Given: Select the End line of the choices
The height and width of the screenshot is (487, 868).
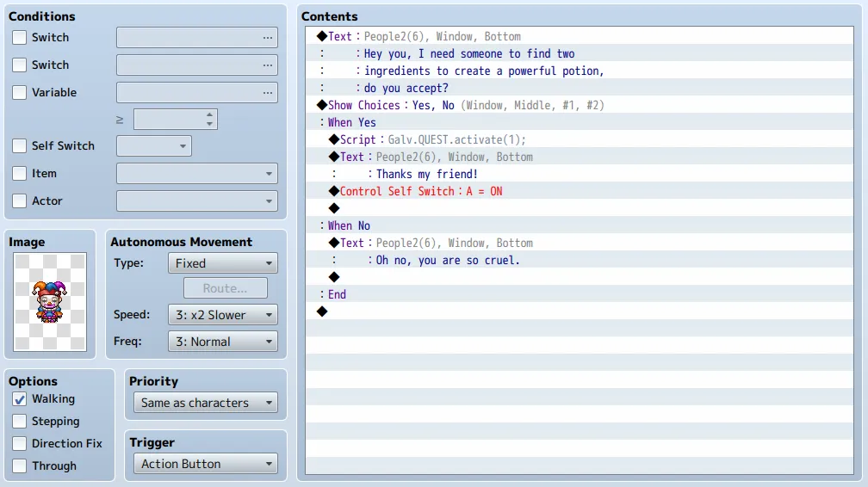Looking at the screenshot, I should pyautogui.click(x=579, y=294).
